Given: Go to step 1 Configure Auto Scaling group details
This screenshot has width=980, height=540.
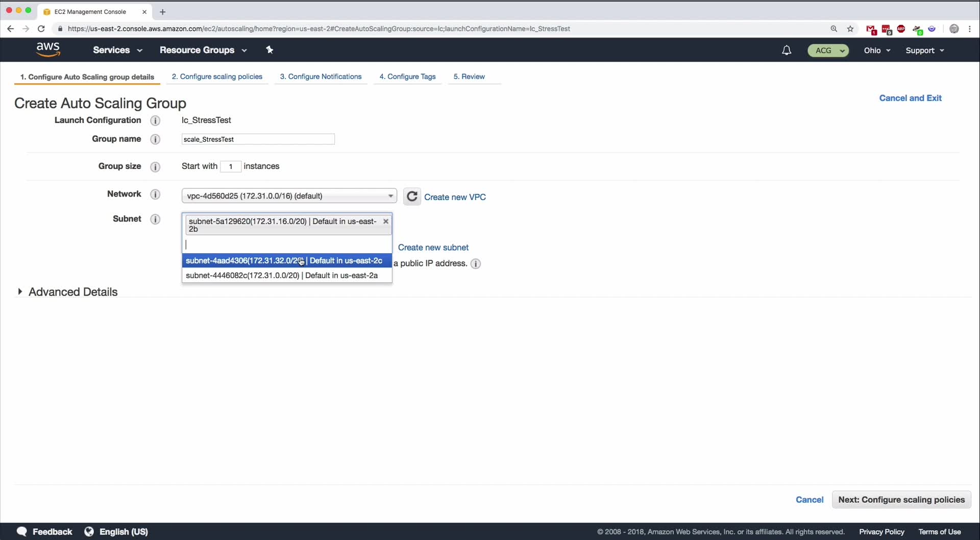Looking at the screenshot, I should point(87,77).
